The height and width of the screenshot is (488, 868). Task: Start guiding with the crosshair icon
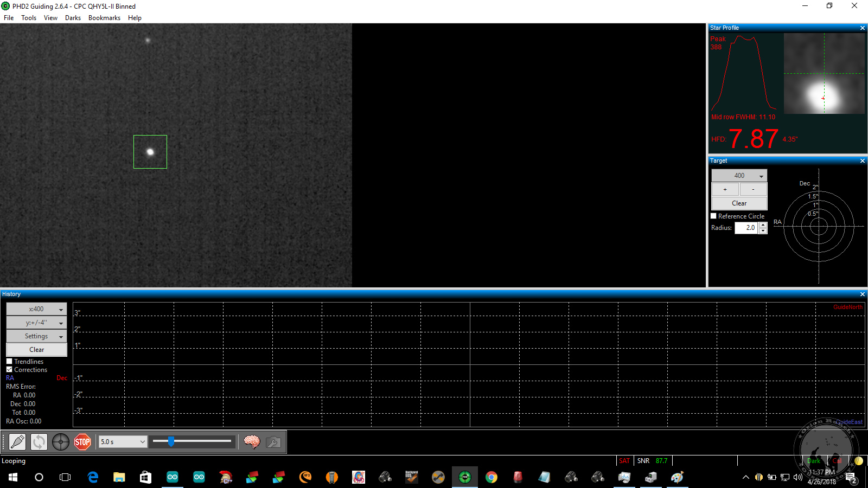pyautogui.click(x=61, y=442)
